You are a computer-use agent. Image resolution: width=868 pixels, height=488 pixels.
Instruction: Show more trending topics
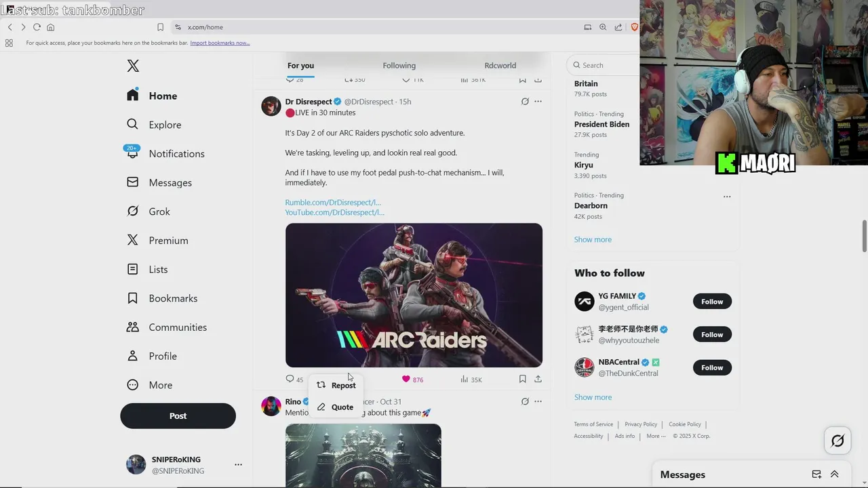[x=593, y=239]
